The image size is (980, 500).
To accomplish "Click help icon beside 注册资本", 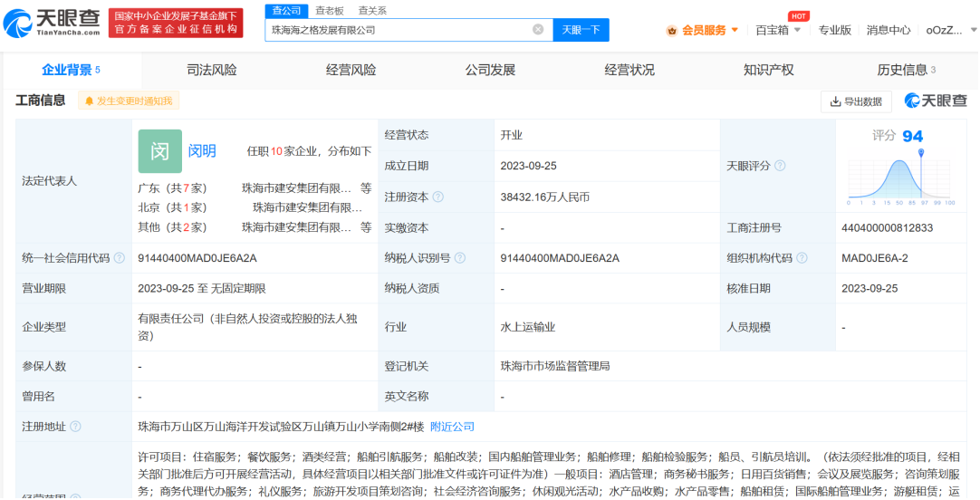I will click(438, 197).
